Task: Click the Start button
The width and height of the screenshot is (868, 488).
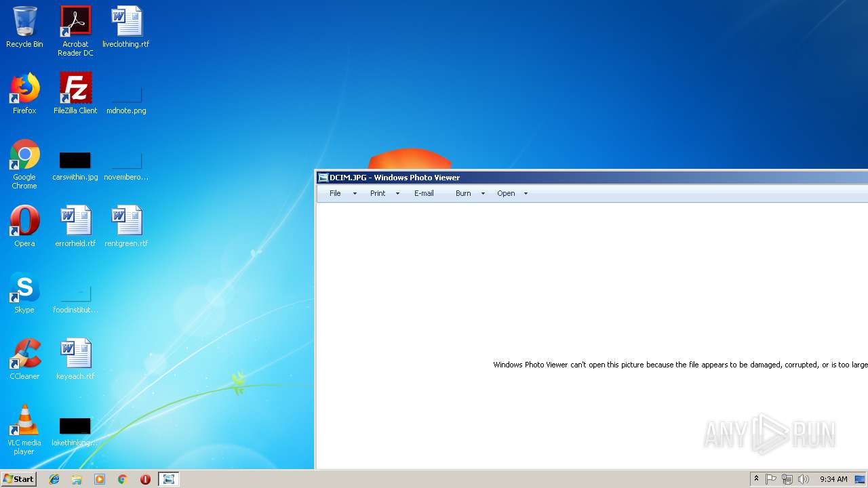Action: [x=18, y=479]
